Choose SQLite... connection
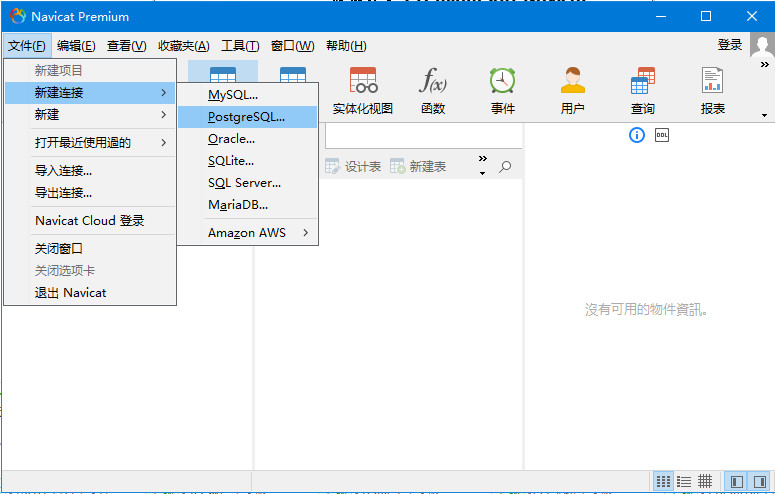Screen dimensions: 775x494 [248, 161]
